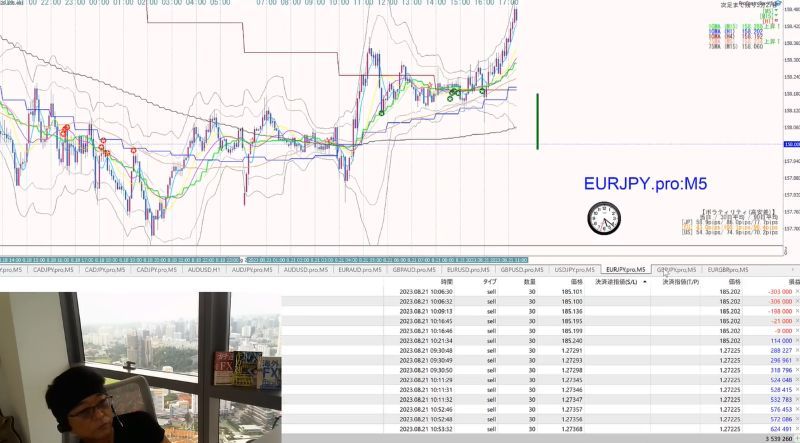This screenshot has width=800, height=443.
Task: Open the USDJPY.pro,M5 chart tab
Action: pos(574,269)
